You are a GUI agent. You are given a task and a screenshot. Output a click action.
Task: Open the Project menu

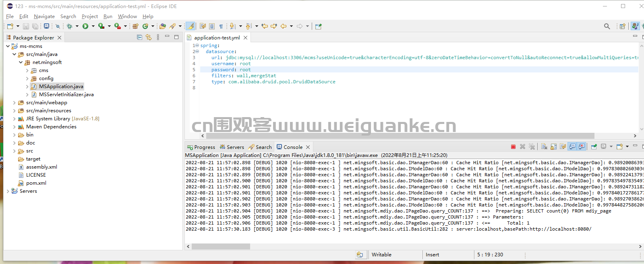[90, 16]
